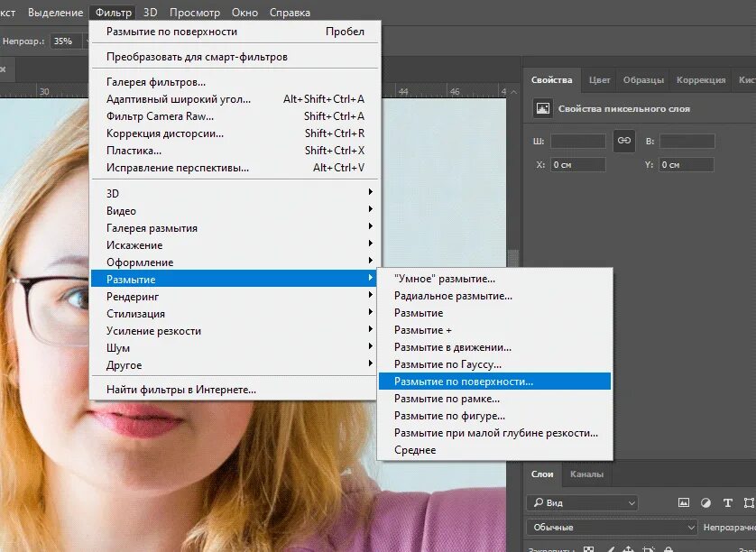Toggle the type layers filter icon
756x552 pixels.
[x=727, y=502]
